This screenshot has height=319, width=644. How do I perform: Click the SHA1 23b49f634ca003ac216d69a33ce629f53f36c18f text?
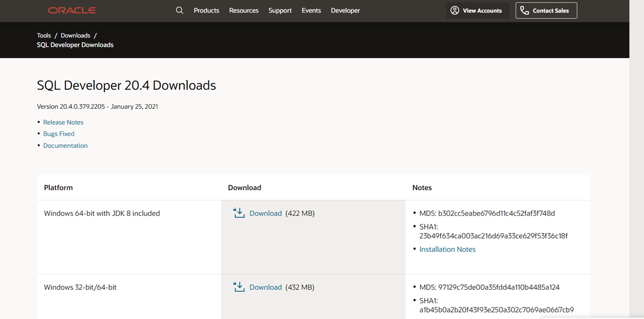[494, 231]
